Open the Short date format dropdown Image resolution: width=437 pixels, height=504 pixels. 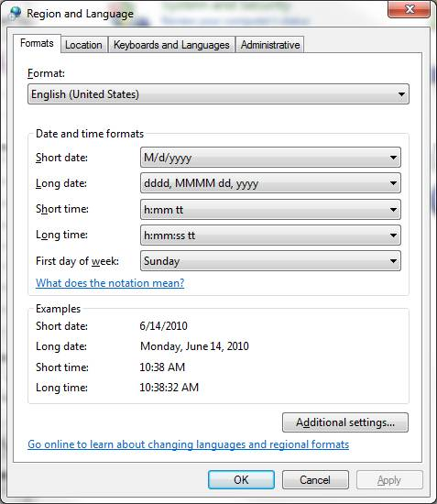point(270,158)
